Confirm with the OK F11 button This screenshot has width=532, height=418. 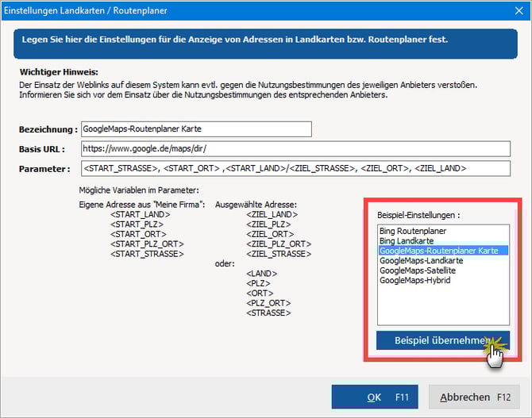coord(374,397)
